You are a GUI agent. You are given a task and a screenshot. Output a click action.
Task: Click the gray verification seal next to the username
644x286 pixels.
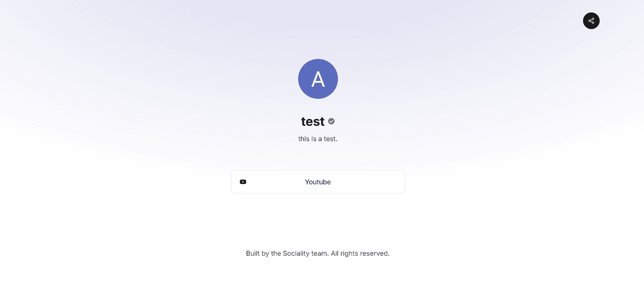point(331,121)
